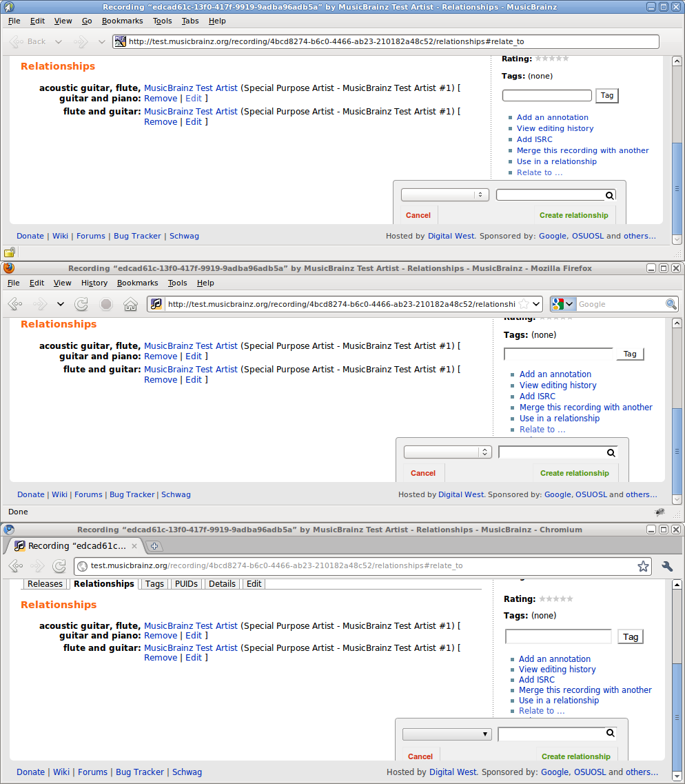
Task: Expand the relationship type dropdown in Chromium
Action: (447, 734)
